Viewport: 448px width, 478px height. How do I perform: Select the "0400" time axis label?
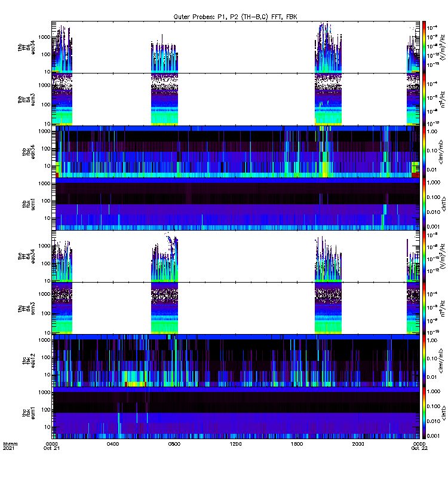coord(113,444)
